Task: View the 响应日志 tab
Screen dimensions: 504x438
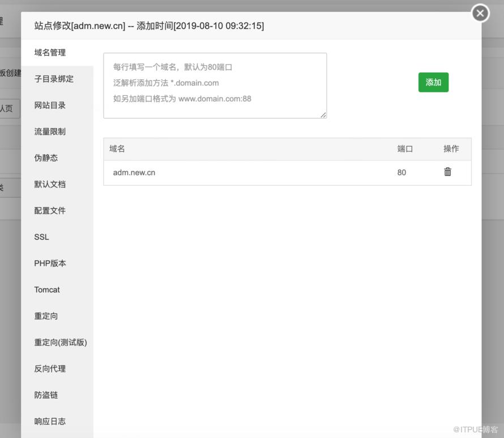Action: [57, 422]
